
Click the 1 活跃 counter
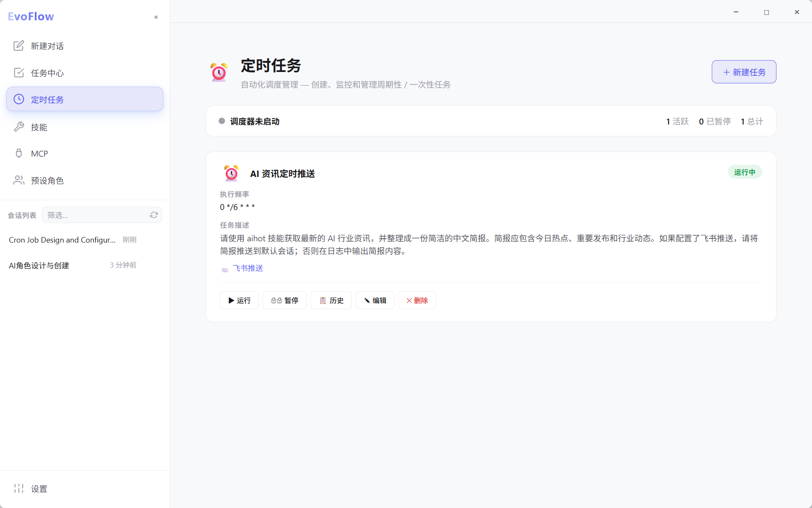(x=678, y=121)
